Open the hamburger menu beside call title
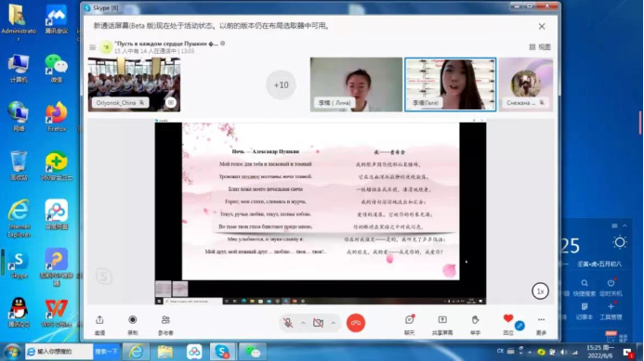 click(92, 47)
